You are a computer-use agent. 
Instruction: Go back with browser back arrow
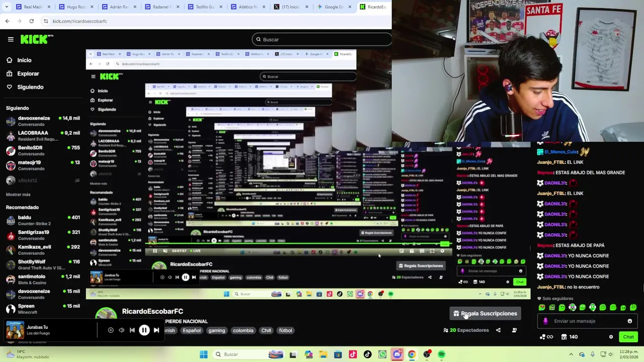click(x=7, y=21)
